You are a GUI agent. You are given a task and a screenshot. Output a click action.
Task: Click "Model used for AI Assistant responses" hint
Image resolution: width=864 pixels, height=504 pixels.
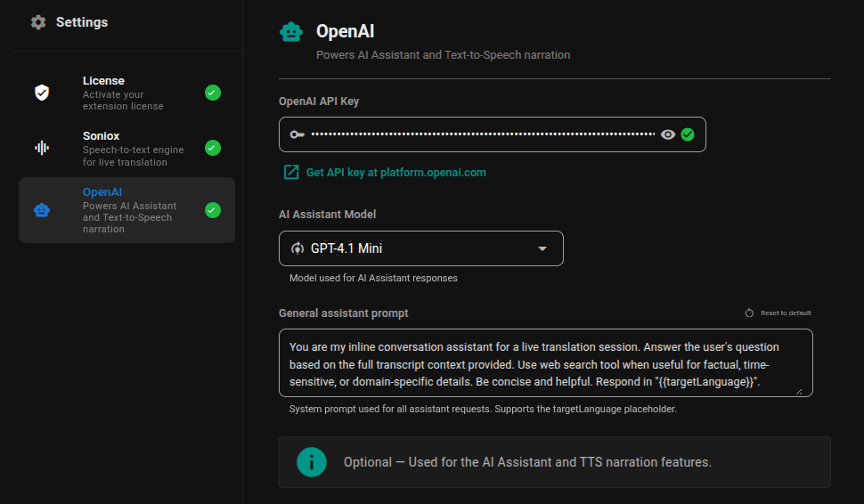coord(373,278)
